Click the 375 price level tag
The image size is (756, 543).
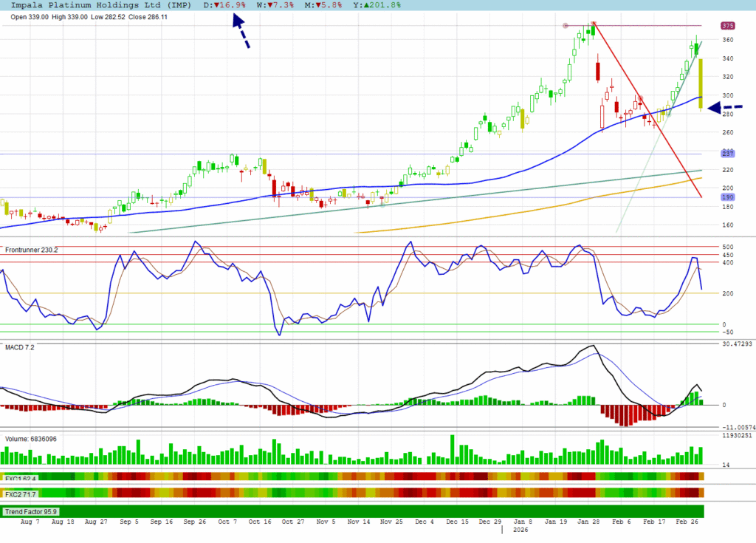[x=727, y=26]
